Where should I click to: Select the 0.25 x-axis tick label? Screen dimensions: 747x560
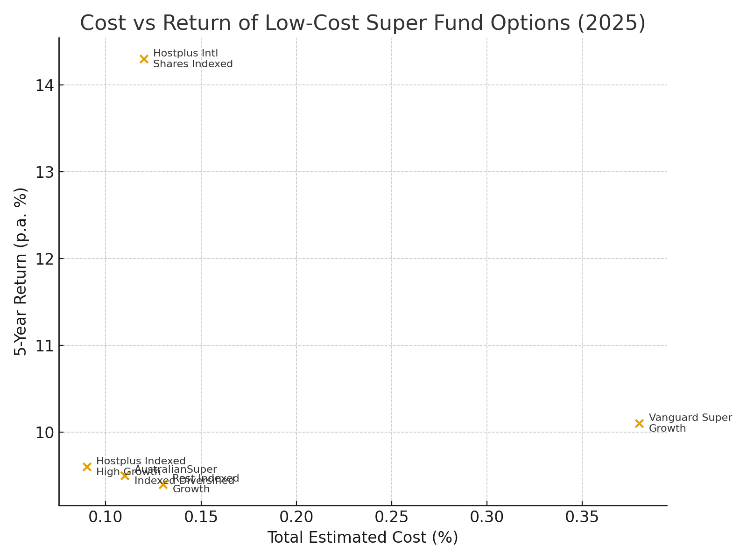[x=391, y=518]
